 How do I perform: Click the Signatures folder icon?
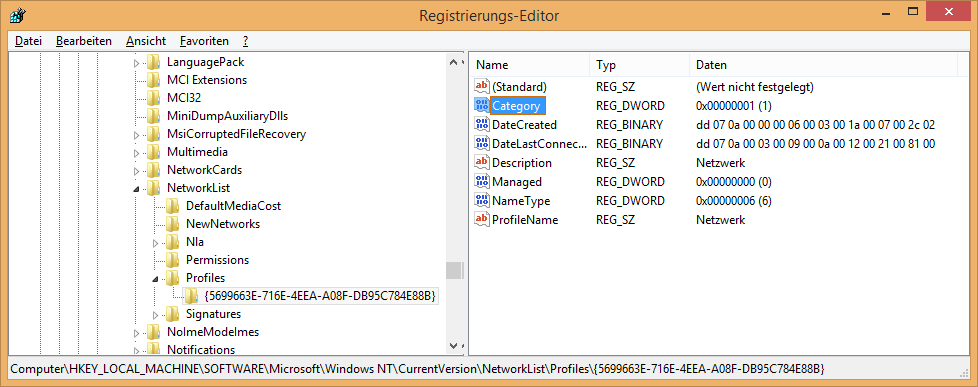click(x=173, y=313)
